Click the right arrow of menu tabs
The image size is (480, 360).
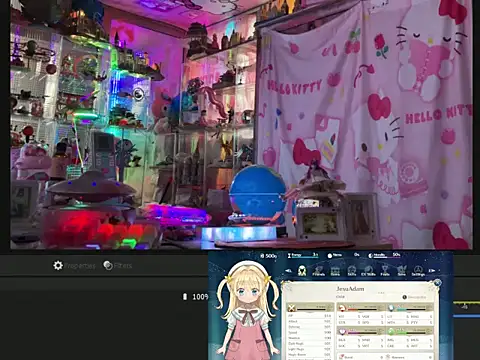[432, 271]
